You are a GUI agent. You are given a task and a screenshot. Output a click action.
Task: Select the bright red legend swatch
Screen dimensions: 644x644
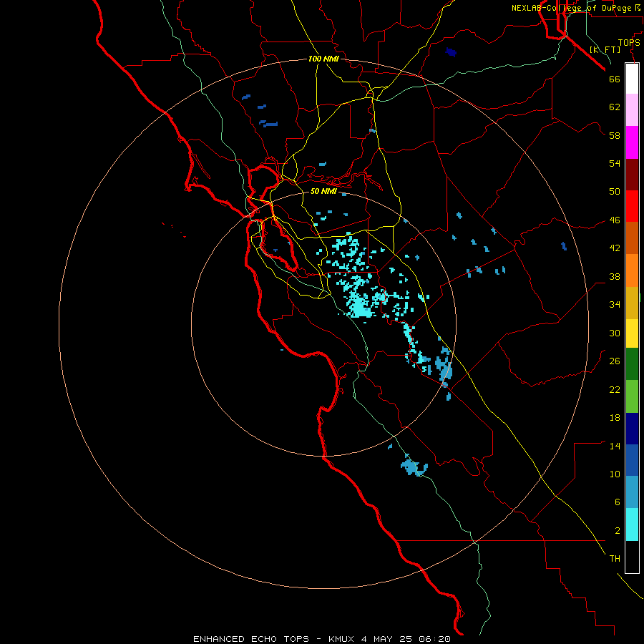pyautogui.click(x=632, y=206)
